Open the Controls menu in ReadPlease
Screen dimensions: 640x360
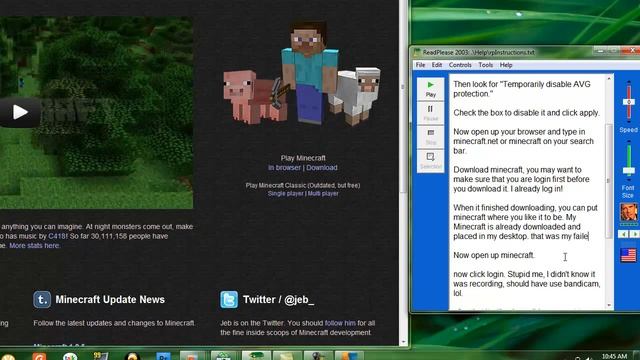coord(460,65)
